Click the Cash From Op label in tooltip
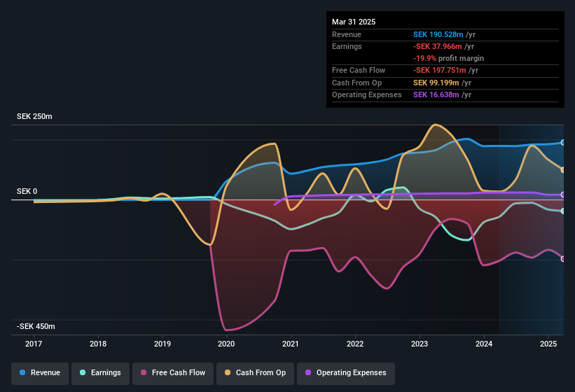 tap(356, 83)
